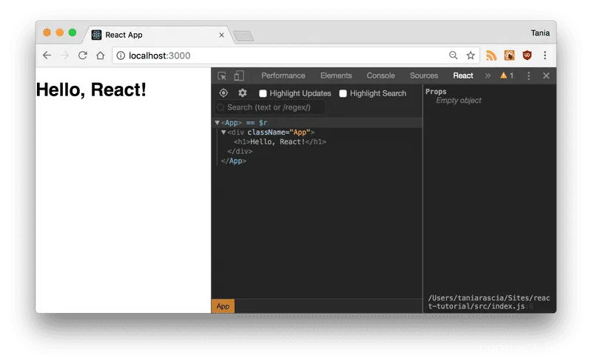The image size is (592, 364).
Task: Open the index.js source file path
Action: (x=488, y=302)
